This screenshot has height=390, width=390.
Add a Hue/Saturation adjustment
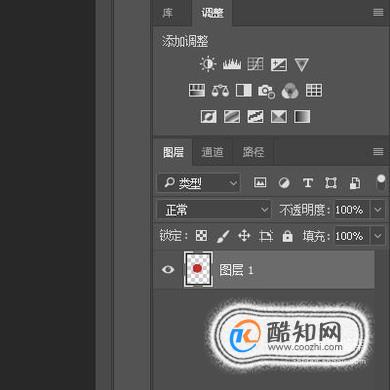[197, 90]
